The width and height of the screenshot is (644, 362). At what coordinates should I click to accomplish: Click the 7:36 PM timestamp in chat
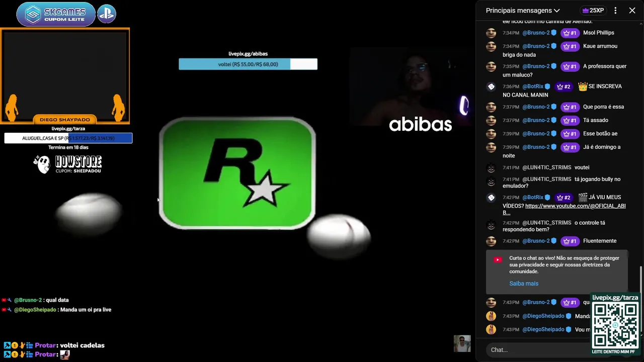click(510, 86)
